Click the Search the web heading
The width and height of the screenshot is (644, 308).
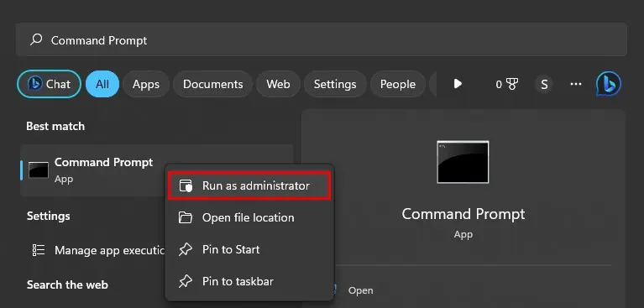67,285
